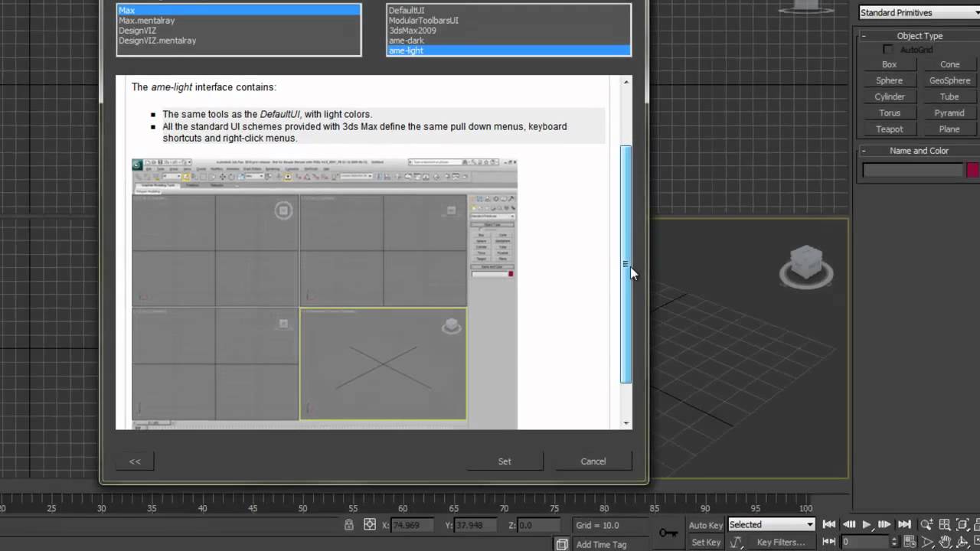Select ModularToolbarsUI in the UI schemes list
The height and width of the screenshot is (551, 980).
click(508, 21)
